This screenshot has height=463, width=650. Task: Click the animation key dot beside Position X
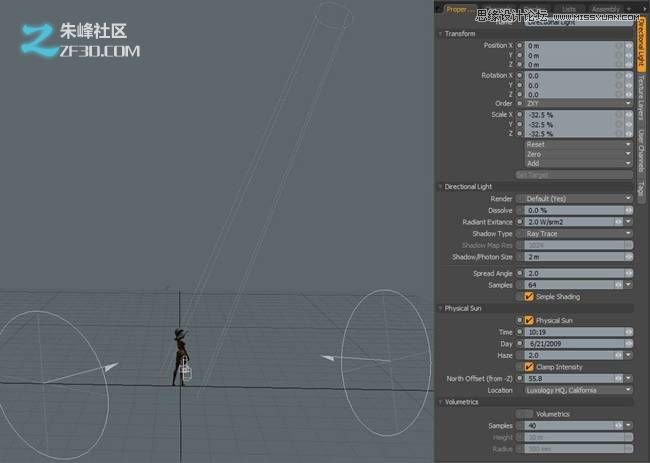(521, 46)
